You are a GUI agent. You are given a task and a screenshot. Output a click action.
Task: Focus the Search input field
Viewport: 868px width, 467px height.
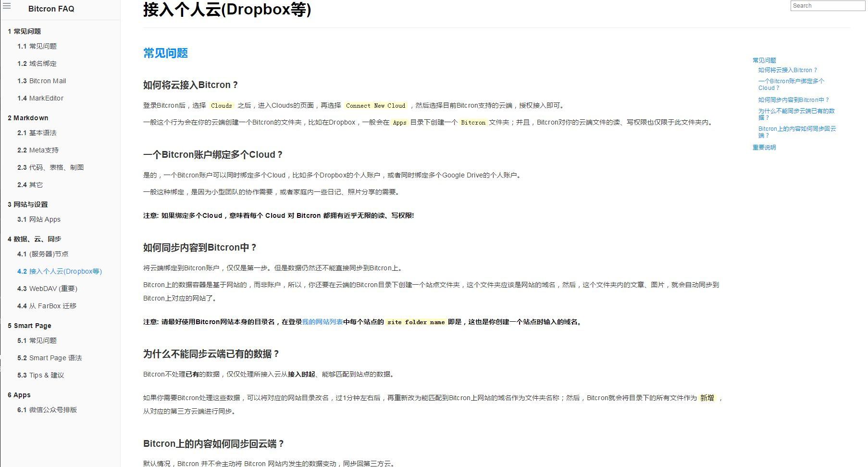click(x=828, y=6)
